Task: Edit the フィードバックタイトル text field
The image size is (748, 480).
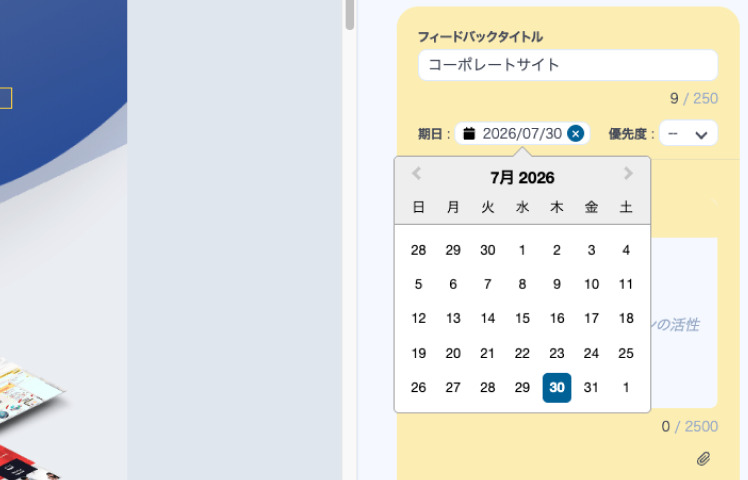Action: pyautogui.click(x=568, y=65)
